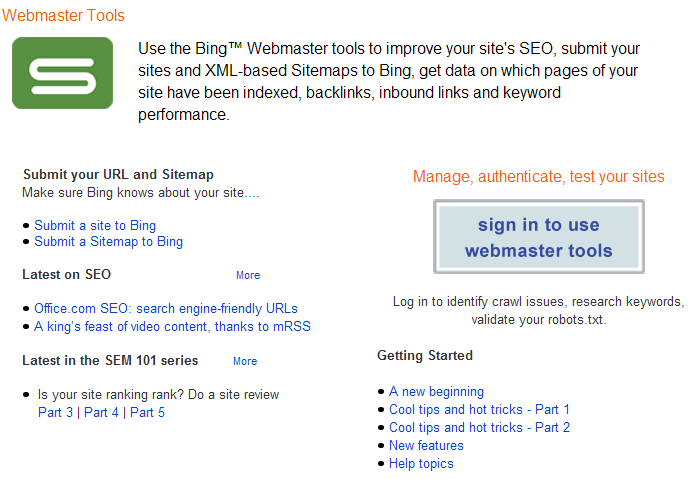Image resolution: width=695 pixels, height=479 pixels.
Task: Click the green Webmaster Tools S logo
Action: tap(62, 73)
